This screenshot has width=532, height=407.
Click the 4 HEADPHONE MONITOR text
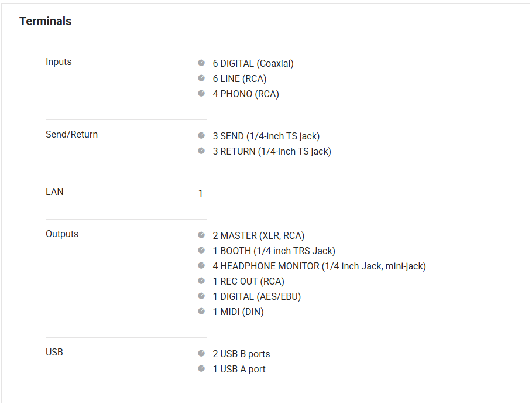(x=319, y=266)
